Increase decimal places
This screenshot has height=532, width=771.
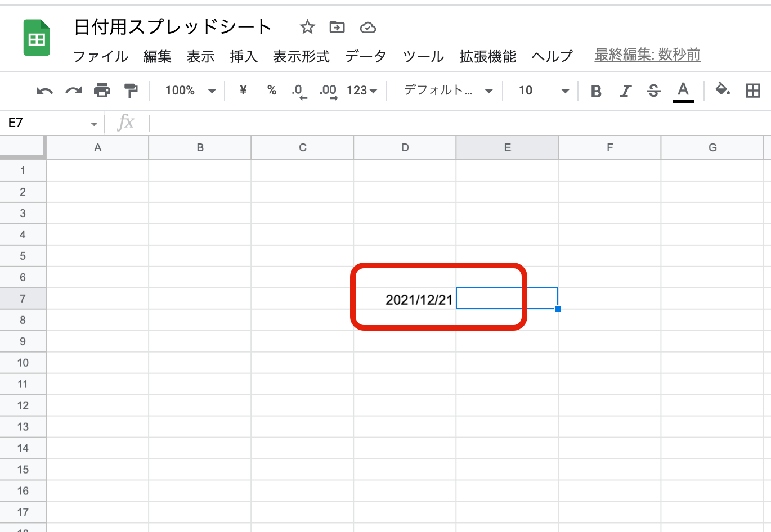pos(328,92)
